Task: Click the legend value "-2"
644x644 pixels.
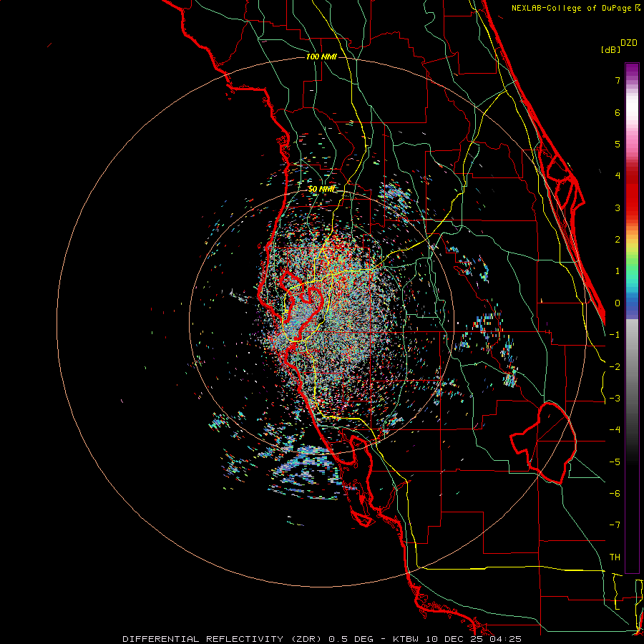Action: click(615, 367)
